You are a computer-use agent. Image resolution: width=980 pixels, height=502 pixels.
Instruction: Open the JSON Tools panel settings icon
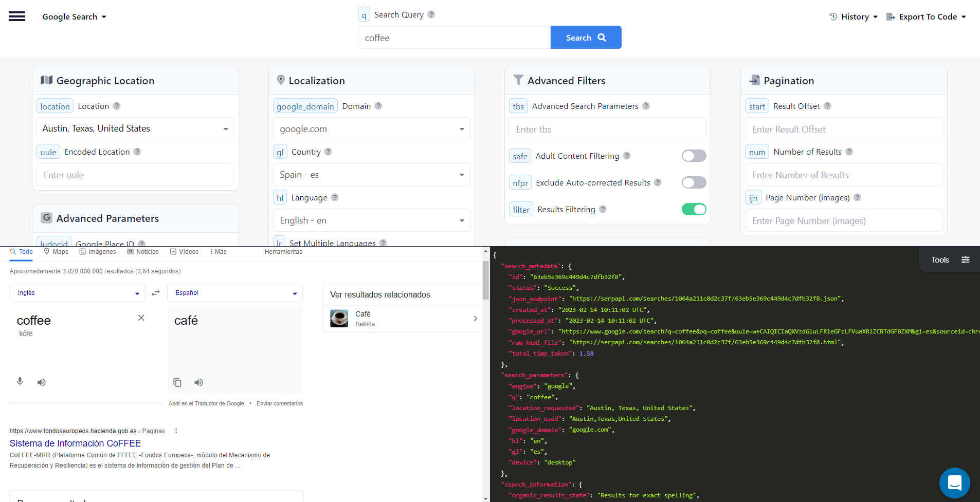coord(966,259)
